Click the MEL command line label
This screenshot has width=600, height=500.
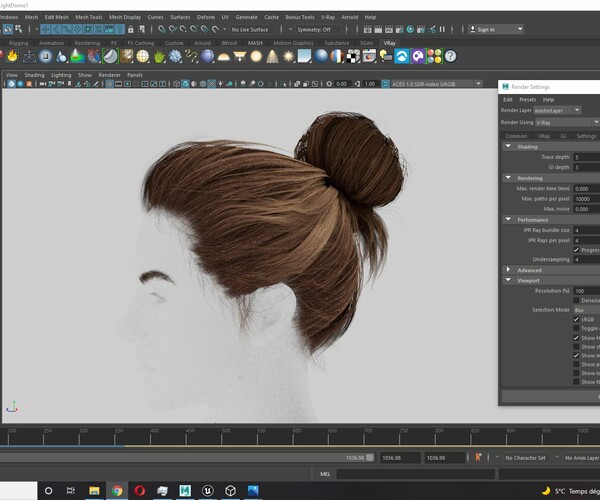(325, 474)
